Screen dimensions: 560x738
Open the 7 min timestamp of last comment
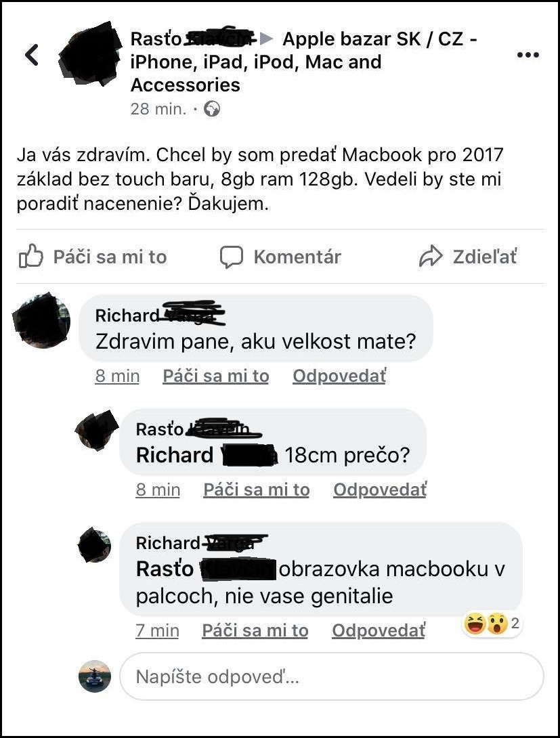(157, 631)
